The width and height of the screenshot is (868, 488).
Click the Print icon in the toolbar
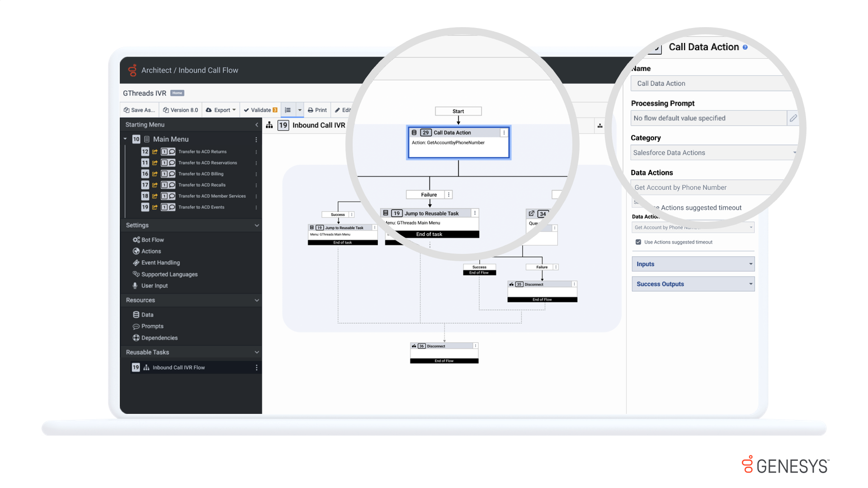pyautogui.click(x=310, y=110)
